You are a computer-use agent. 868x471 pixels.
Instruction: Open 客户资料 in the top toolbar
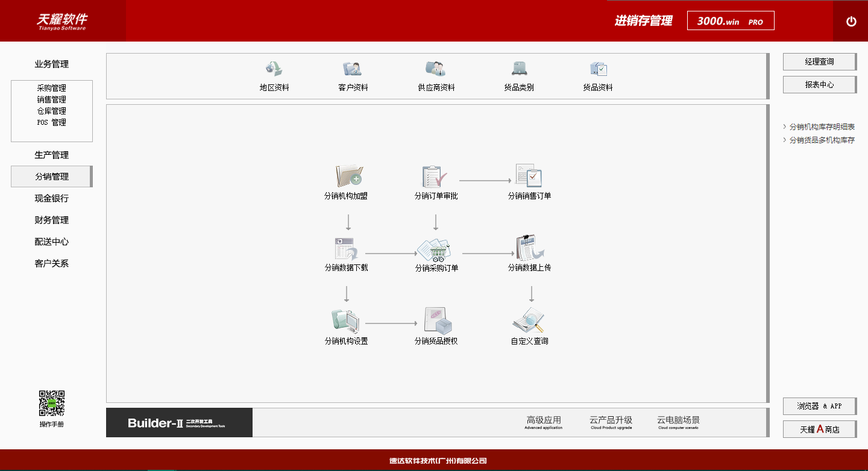coord(353,69)
